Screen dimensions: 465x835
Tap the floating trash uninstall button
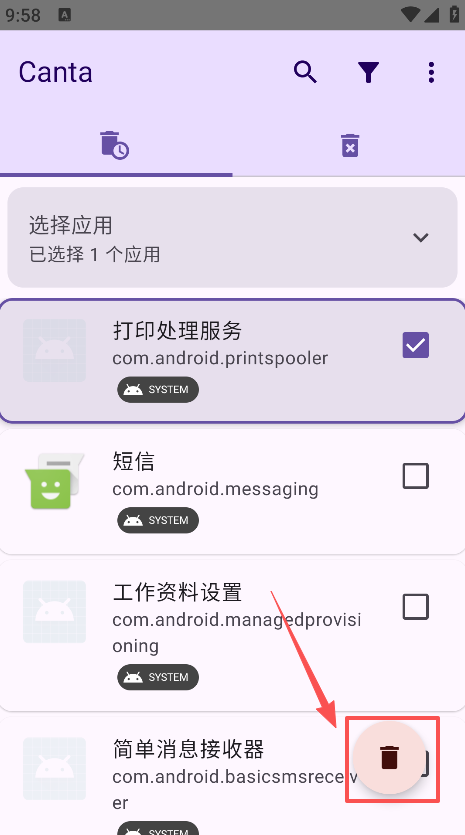[389, 757]
